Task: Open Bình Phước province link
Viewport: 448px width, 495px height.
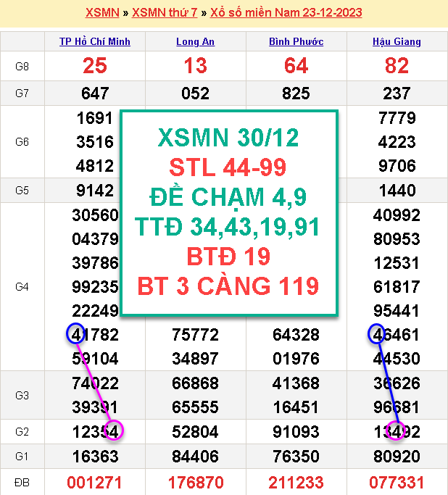Action: 296,41
